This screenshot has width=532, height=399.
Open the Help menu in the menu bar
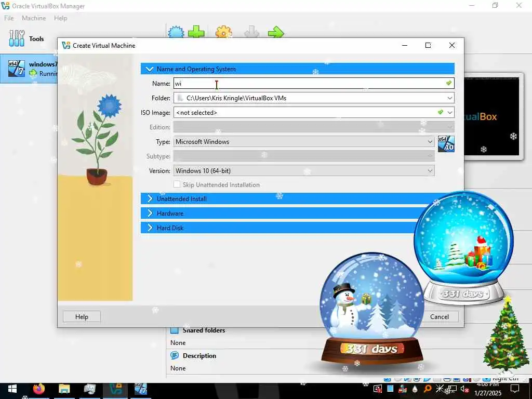coord(60,18)
